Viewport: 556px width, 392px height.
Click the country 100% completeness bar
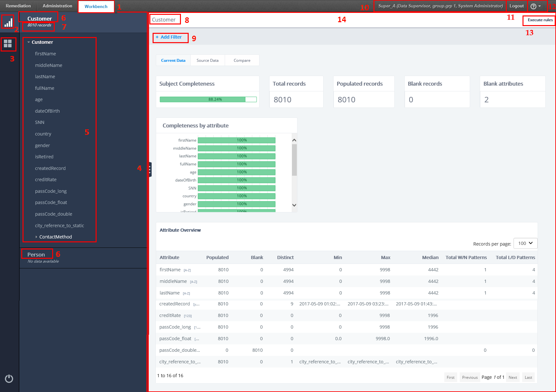pos(236,196)
